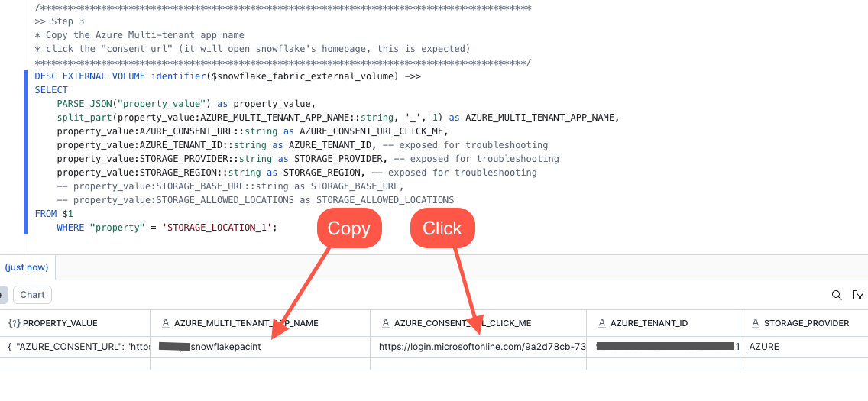Select the "(just now)" results tab
The height and width of the screenshot is (401, 868).
click(27, 267)
